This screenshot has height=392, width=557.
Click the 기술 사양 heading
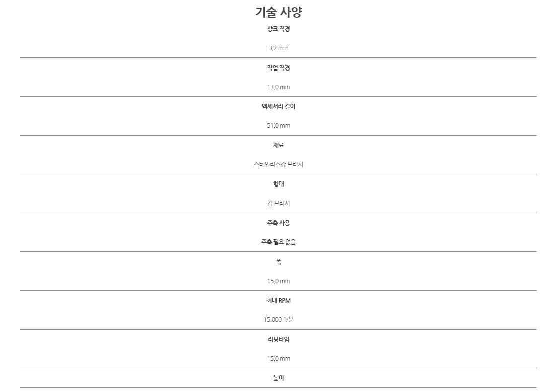click(x=278, y=12)
